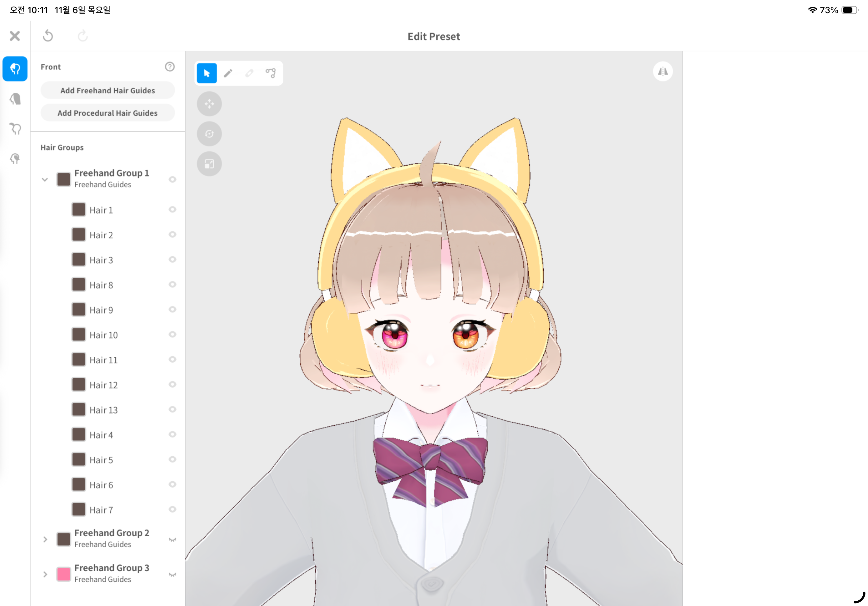Open pink color swatch of Freehand Group 3

point(63,574)
